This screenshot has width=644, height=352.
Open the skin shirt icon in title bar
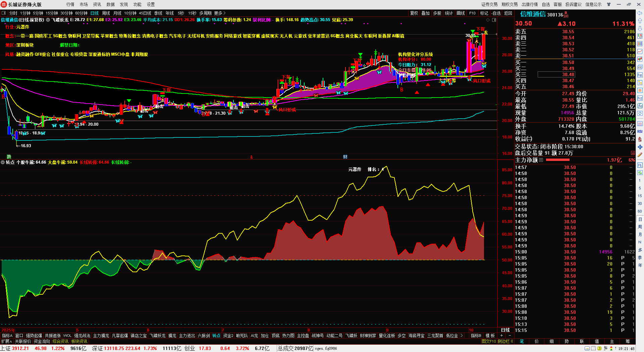pos(609,4)
